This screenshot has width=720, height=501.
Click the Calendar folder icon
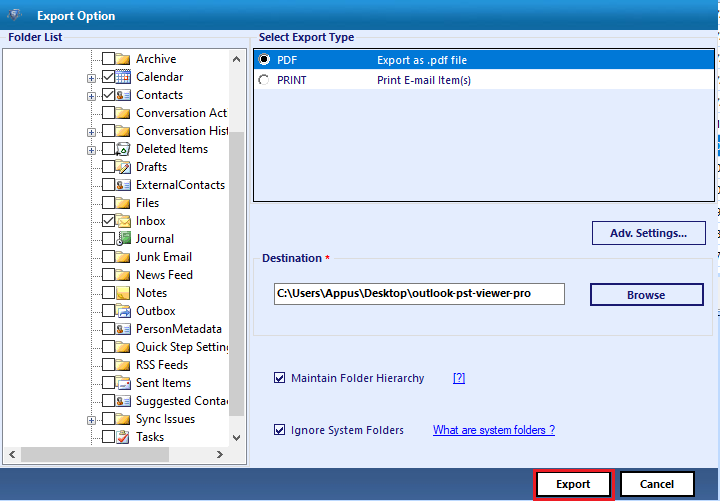[x=124, y=77]
